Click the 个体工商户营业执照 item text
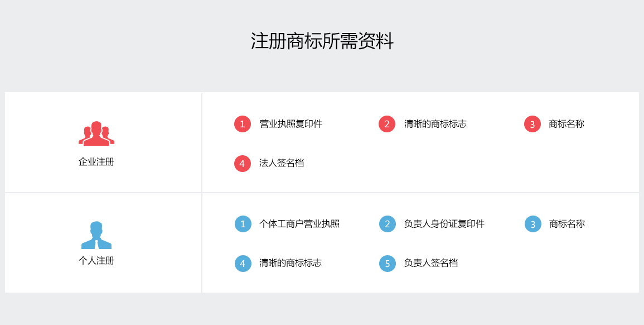This screenshot has height=325, width=644. tap(299, 224)
